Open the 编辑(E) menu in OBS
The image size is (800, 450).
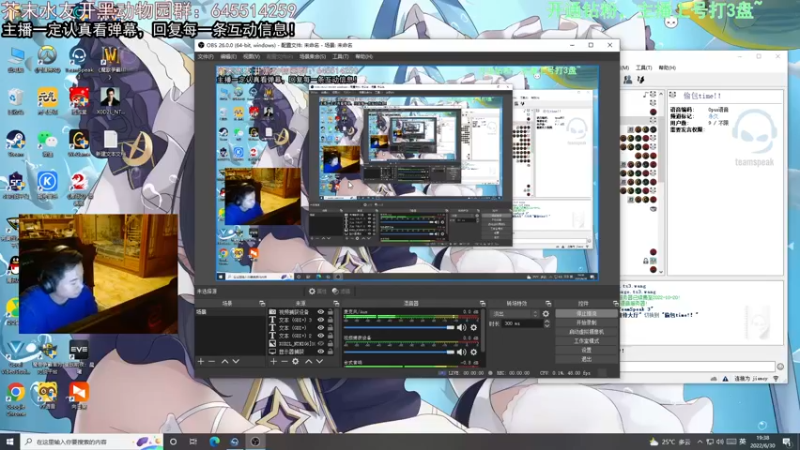click(228, 57)
